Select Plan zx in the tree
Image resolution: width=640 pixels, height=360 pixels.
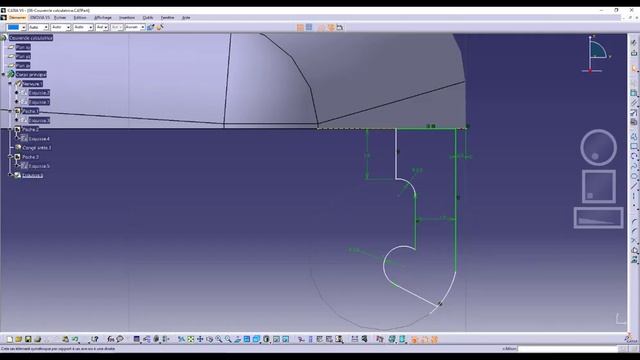[x=23, y=65]
